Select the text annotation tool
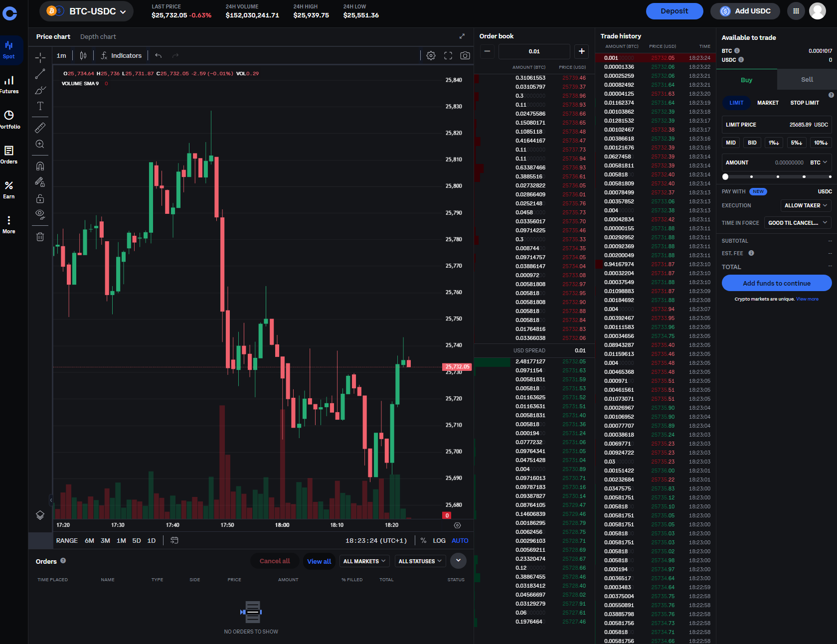Image resolution: width=837 pixels, height=644 pixels. (40, 106)
